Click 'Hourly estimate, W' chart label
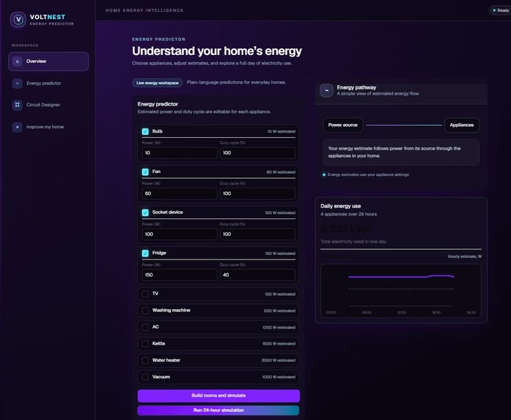This screenshot has height=420, width=511. 464,257
